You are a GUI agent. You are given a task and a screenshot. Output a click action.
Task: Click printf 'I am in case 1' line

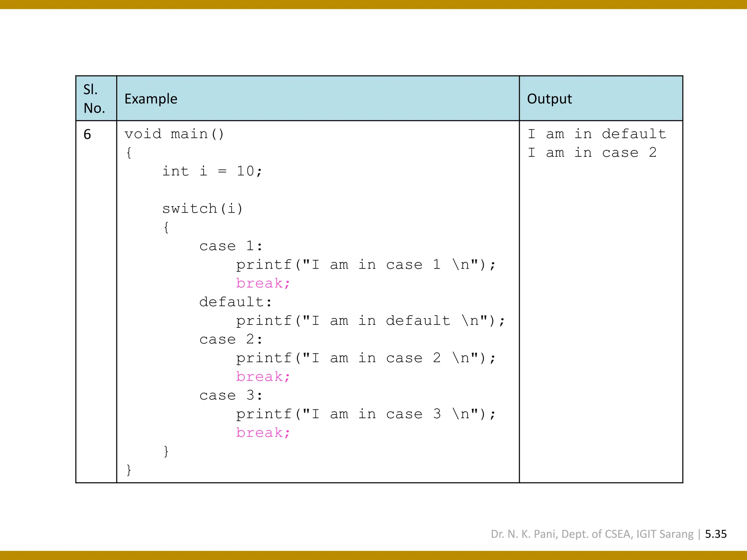point(366,265)
